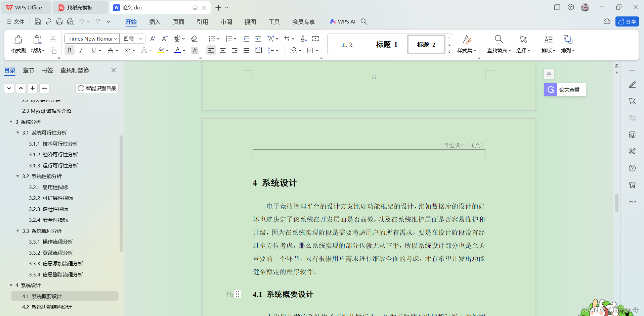The image size is (644, 316).
Task: Click the Print Preview icon
Action: coord(70,21)
